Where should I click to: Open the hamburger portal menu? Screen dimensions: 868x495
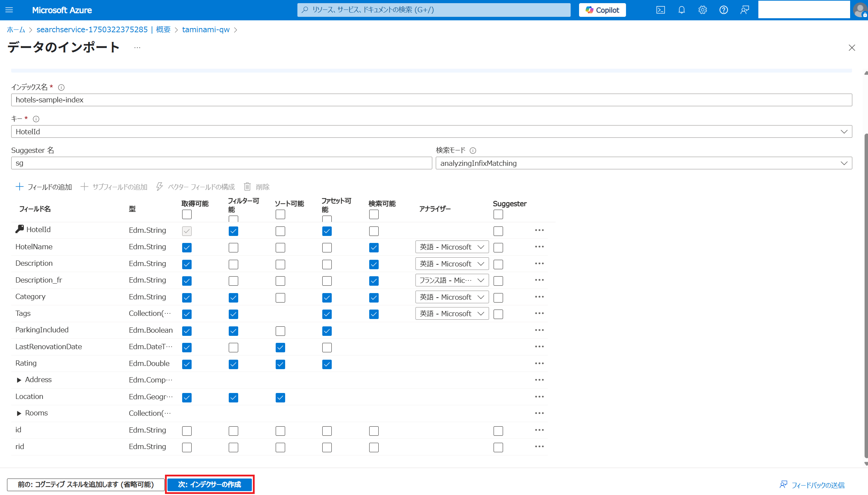coord(9,10)
